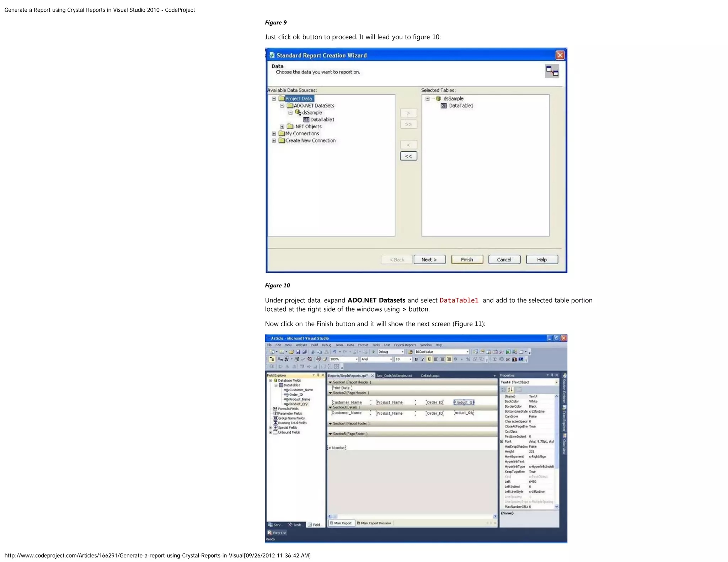Screen dimensions: 728x562
Task: Expand the .NET Objects node
Action: (x=282, y=126)
